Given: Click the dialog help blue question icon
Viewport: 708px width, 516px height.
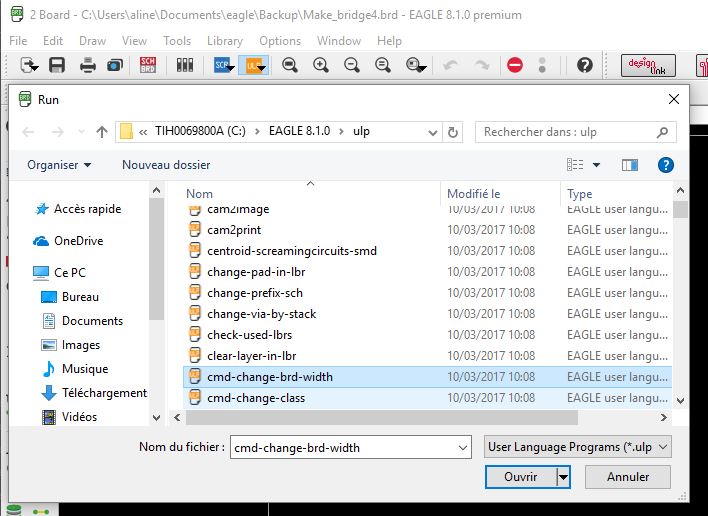Looking at the screenshot, I should [x=666, y=165].
